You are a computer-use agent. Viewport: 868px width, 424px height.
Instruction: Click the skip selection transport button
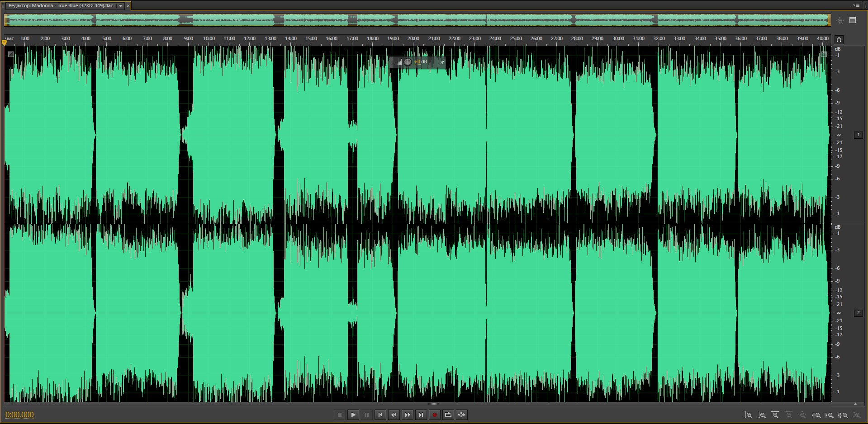[x=462, y=415]
